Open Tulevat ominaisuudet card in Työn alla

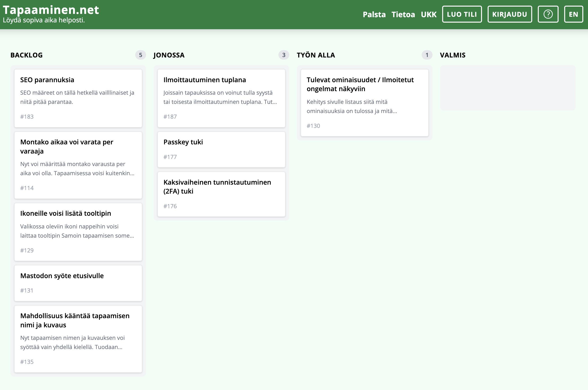[364, 103]
